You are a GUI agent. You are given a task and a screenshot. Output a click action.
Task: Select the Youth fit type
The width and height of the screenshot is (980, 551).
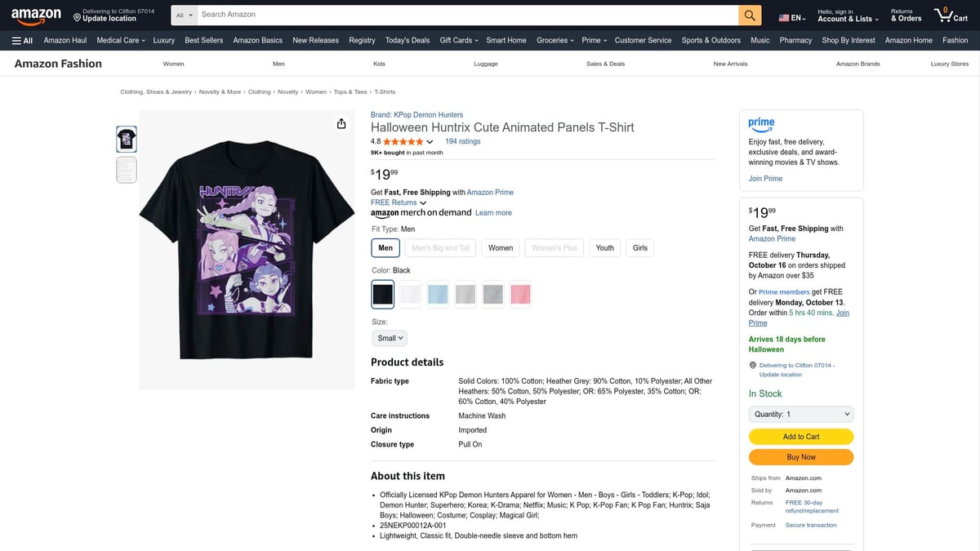[604, 247]
